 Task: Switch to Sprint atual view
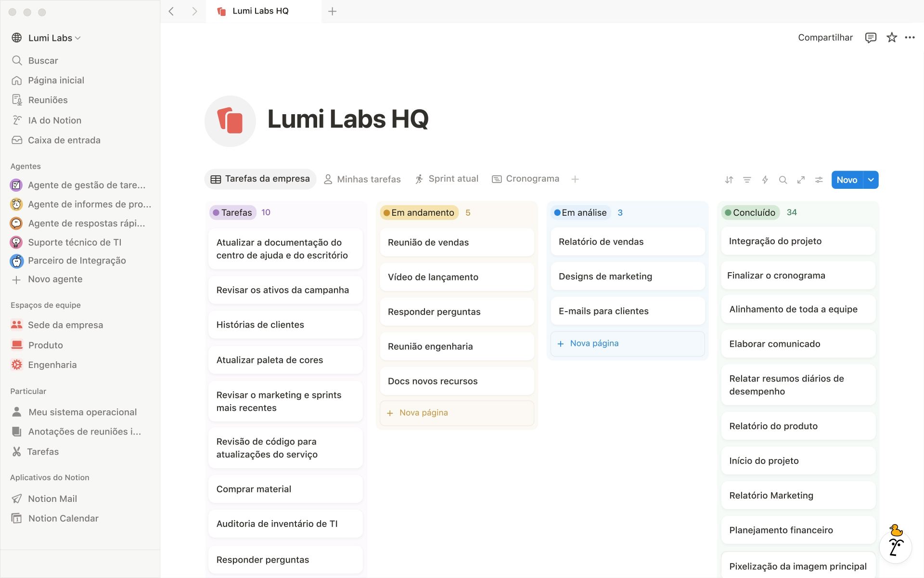click(447, 179)
